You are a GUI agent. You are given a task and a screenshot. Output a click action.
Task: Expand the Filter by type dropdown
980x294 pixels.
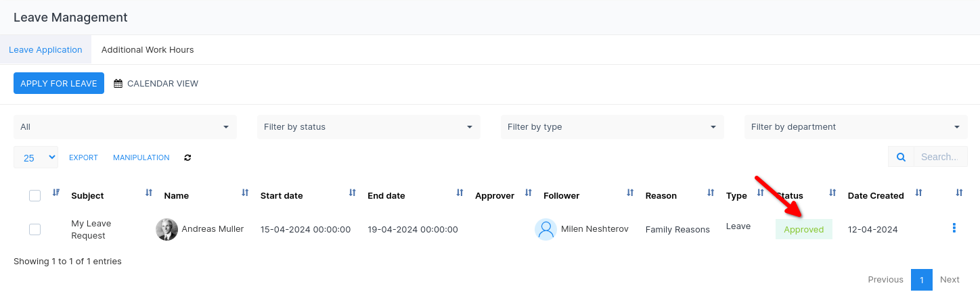coord(612,127)
